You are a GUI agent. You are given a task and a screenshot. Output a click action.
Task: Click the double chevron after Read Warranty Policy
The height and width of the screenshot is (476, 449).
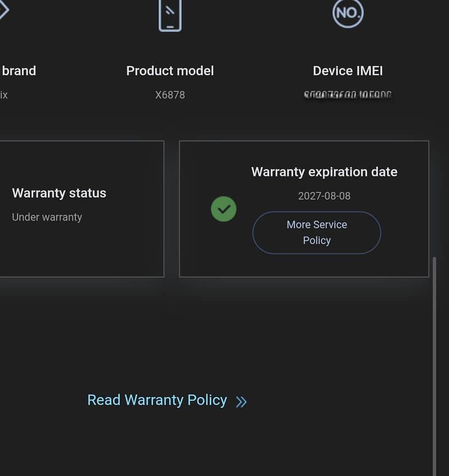tap(241, 402)
